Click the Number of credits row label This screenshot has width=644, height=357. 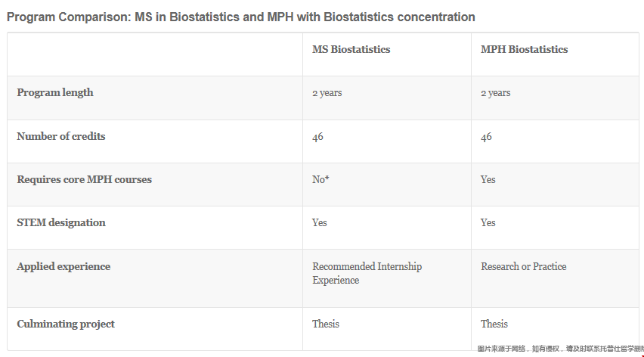click(x=61, y=137)
